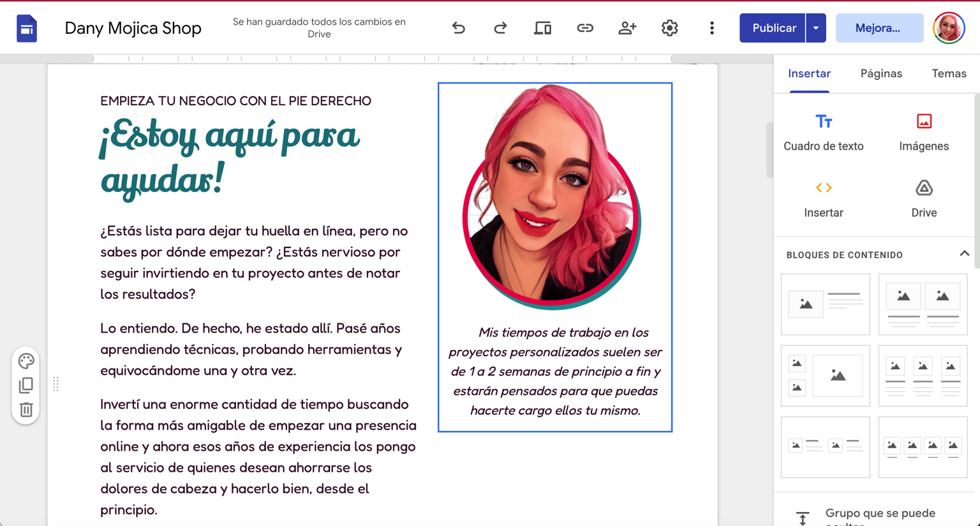
Task: Select the two image-text pairs block
Action: point(826,447)
